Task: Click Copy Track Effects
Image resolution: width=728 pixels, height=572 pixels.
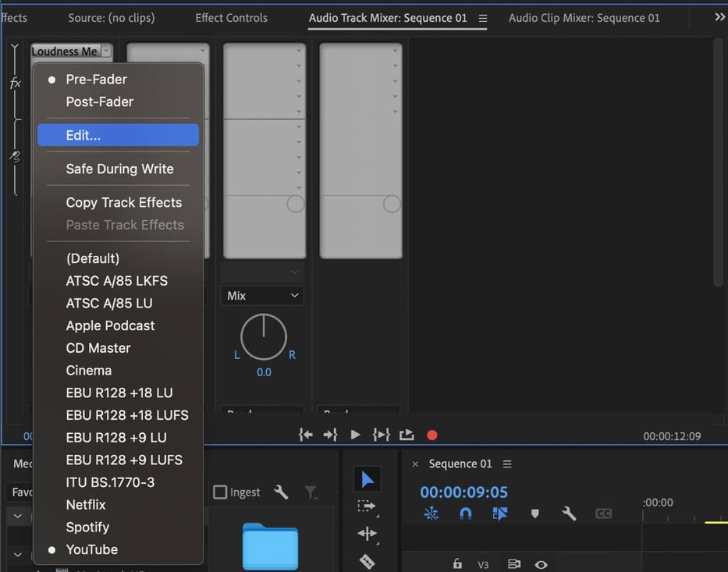Action: [123, 202]
